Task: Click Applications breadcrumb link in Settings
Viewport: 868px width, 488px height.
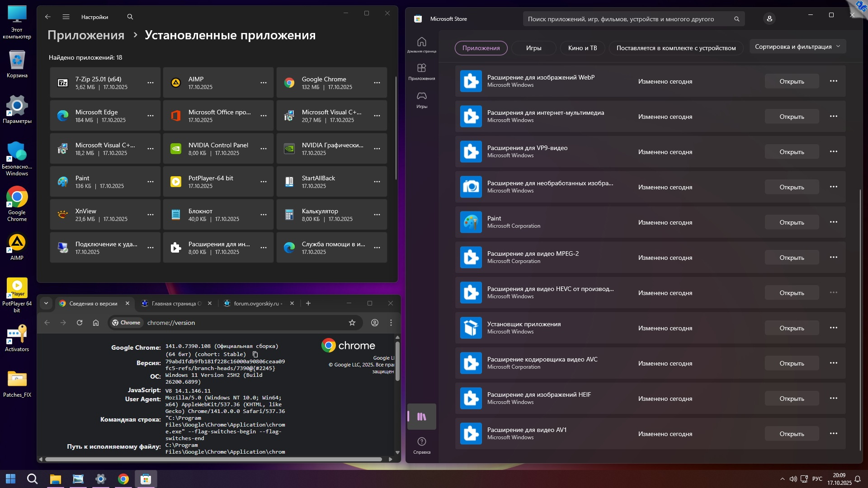Action: tap(86, 35)
